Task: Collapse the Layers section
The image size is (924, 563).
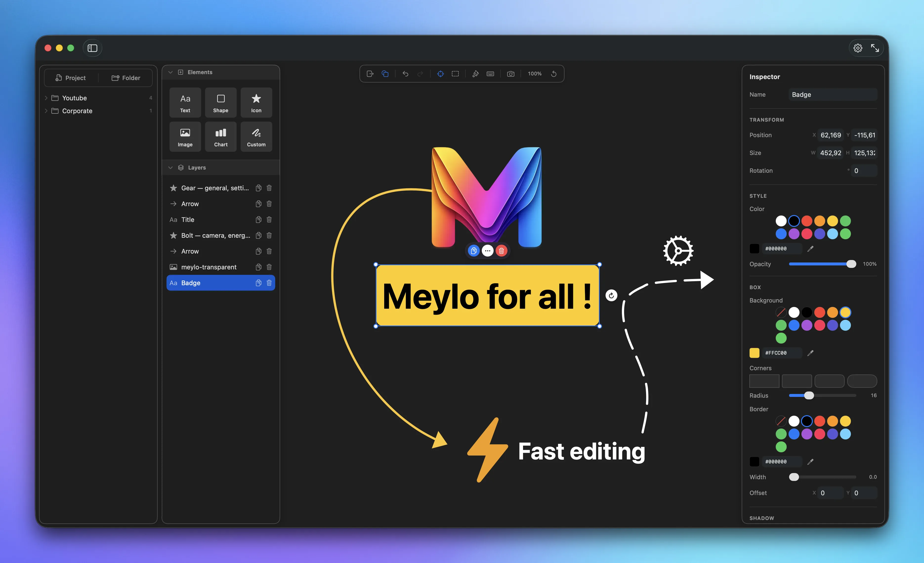Action: coord(170,168)
